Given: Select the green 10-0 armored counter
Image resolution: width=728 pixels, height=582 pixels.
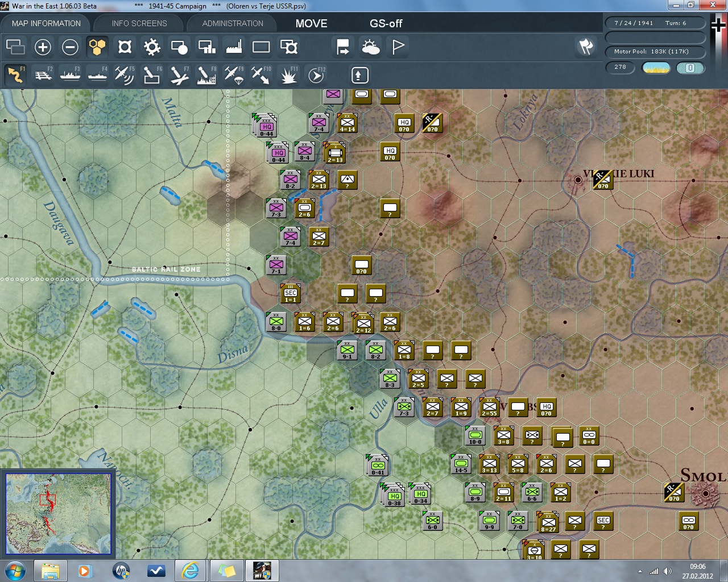Looking at the screenshot, I should point(475,435).
